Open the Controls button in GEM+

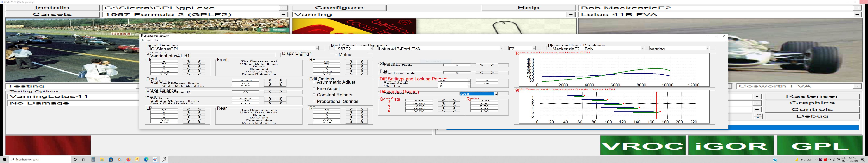point(812,110)
